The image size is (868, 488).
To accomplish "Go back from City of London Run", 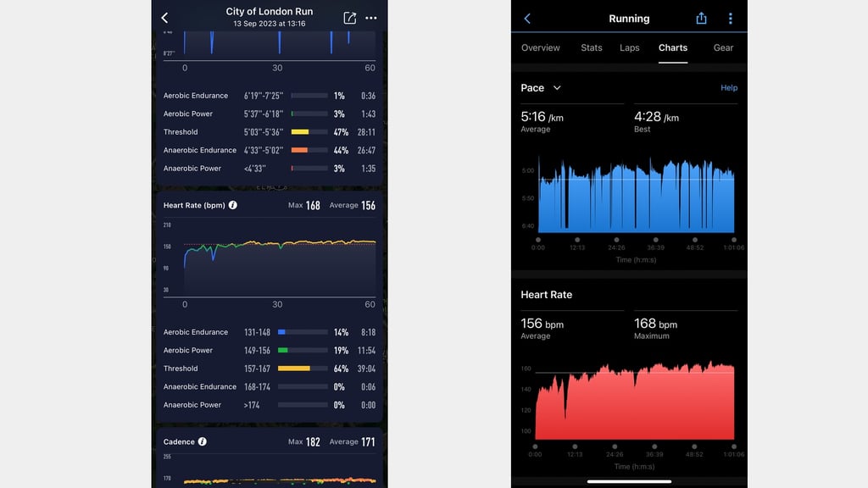I will click(165, 18).
